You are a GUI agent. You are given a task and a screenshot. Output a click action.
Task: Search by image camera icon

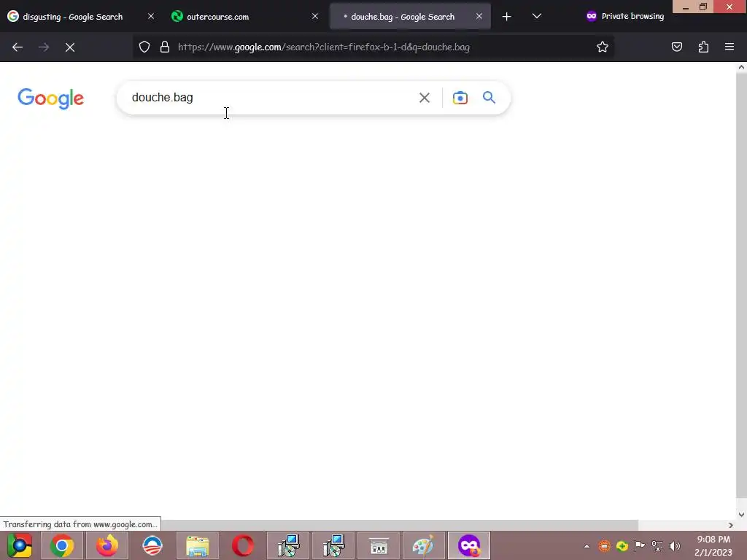tap(460, 98)
